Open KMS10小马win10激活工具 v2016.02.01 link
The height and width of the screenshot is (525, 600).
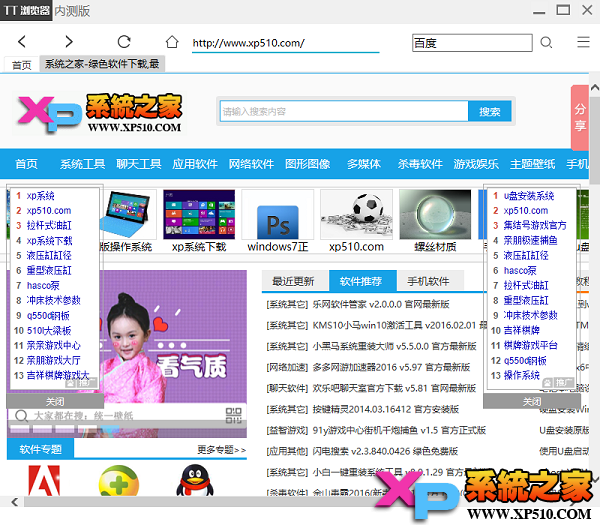point(400,326)
